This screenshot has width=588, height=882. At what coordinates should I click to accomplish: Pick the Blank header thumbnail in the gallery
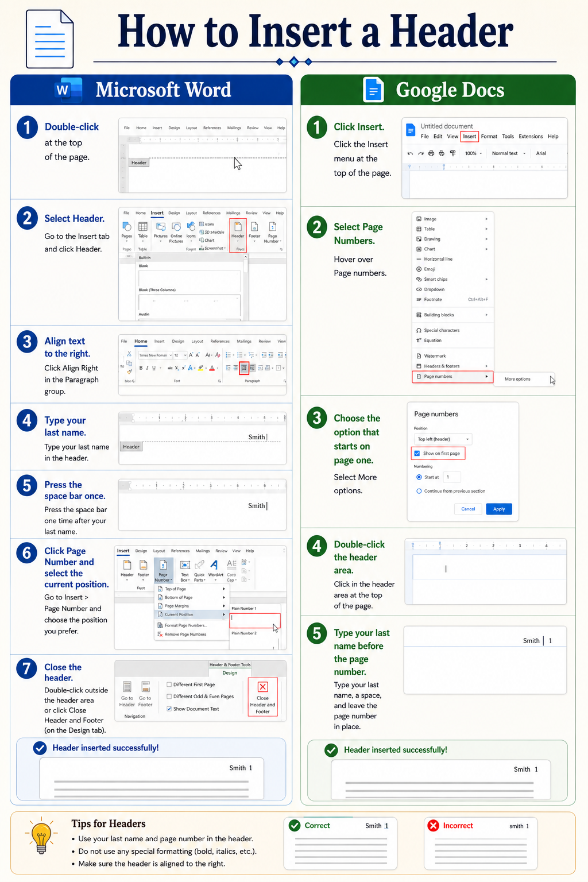(x=189, y=281)
